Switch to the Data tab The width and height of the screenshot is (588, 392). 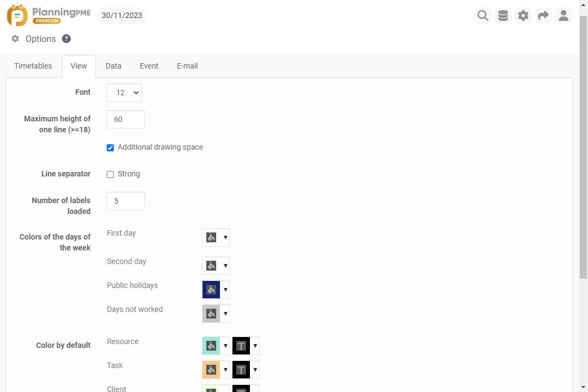[x=113, y=66]
